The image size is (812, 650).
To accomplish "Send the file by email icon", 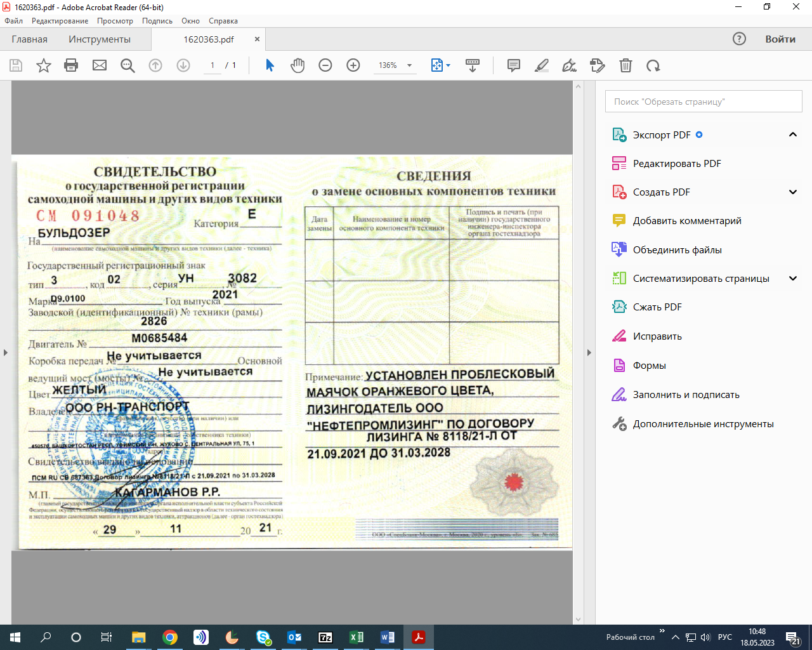I will 100,65.
